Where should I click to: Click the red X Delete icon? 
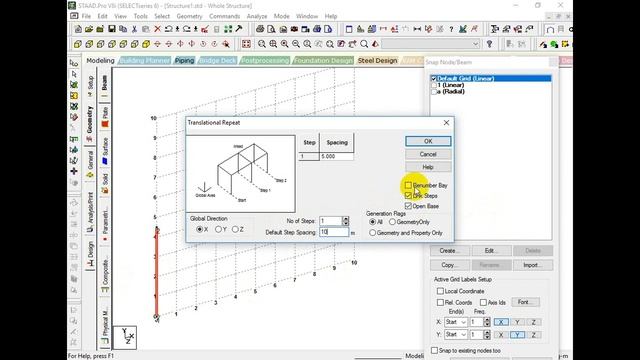coord(157,29)
